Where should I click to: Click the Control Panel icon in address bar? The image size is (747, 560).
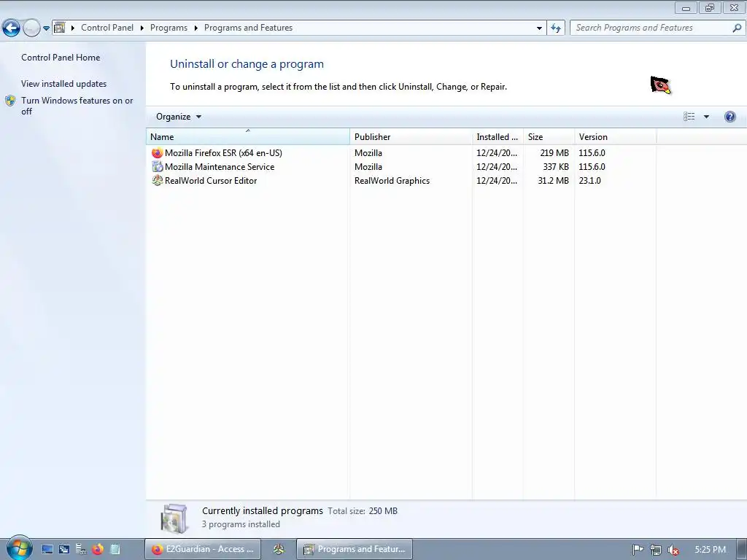(x=60, y=28)
